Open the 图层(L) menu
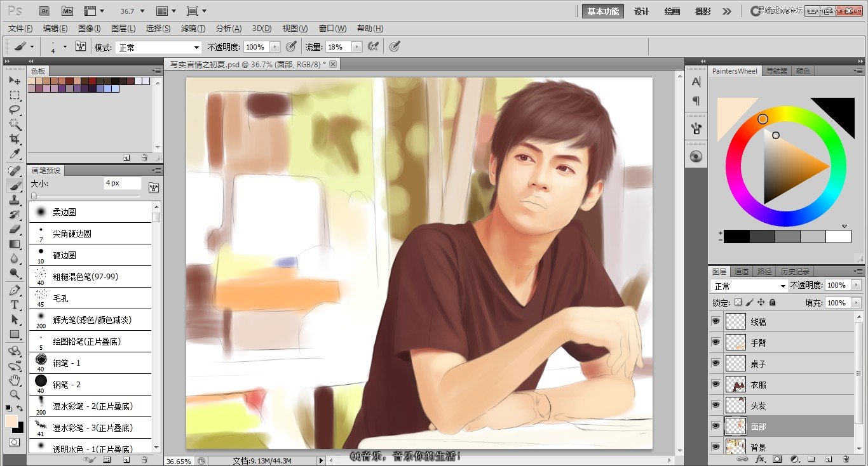The image size is (868, 466). point(123,29)
